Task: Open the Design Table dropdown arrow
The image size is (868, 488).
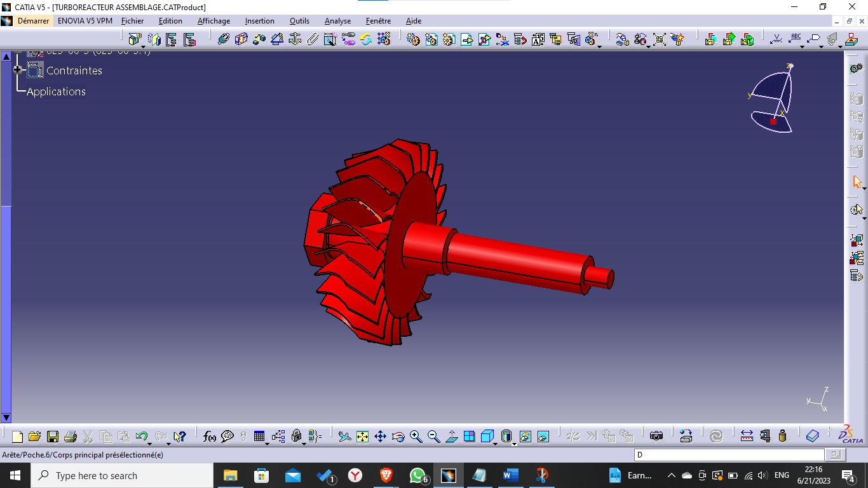Action: pos(267,443)
